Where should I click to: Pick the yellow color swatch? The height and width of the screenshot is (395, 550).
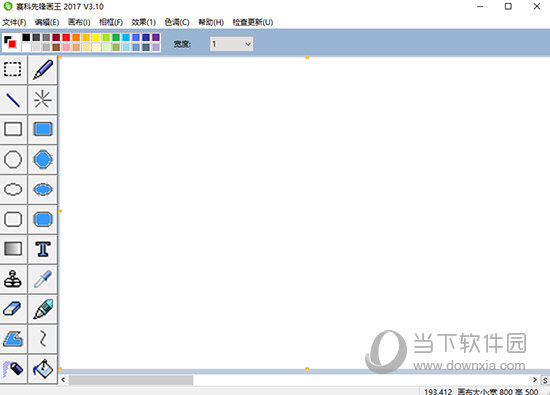coord(96,37)
